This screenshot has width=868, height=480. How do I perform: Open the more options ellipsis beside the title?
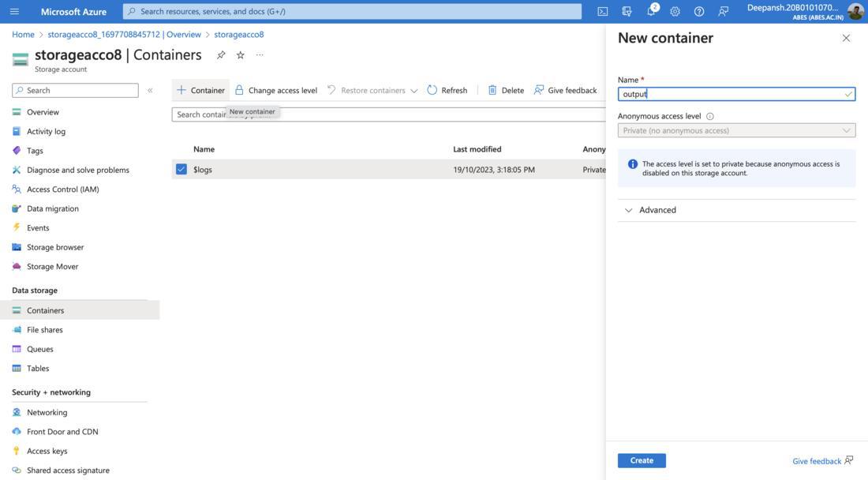tap(260, 54)
